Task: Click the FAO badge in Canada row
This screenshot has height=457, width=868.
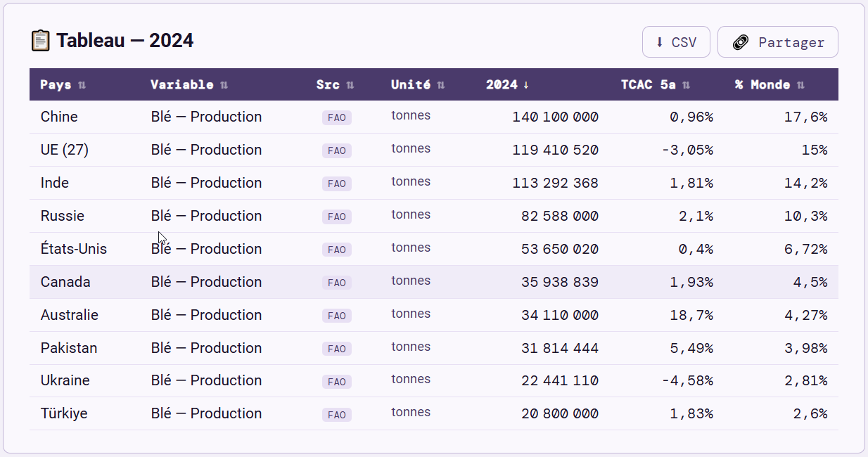Action: coord(337,283)
